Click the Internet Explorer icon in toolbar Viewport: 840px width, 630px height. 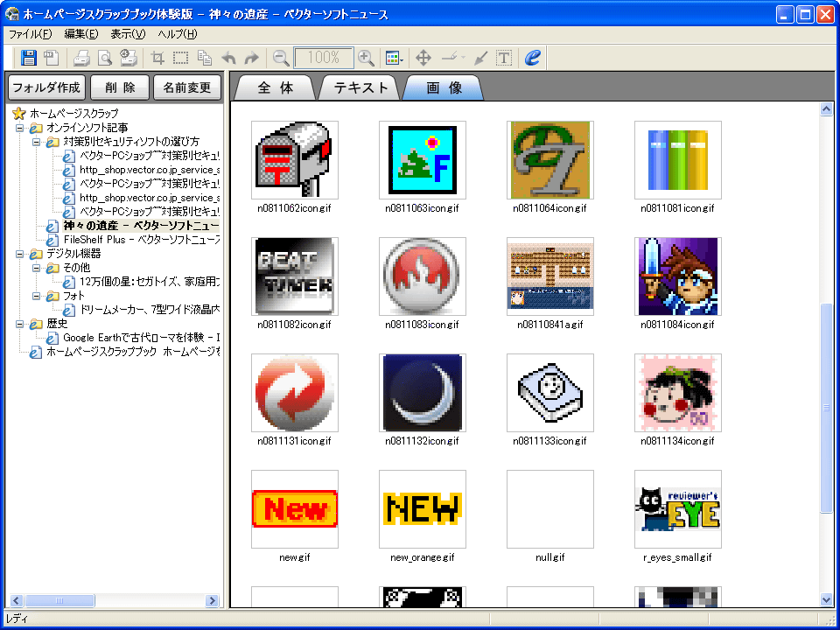(533, 58)
